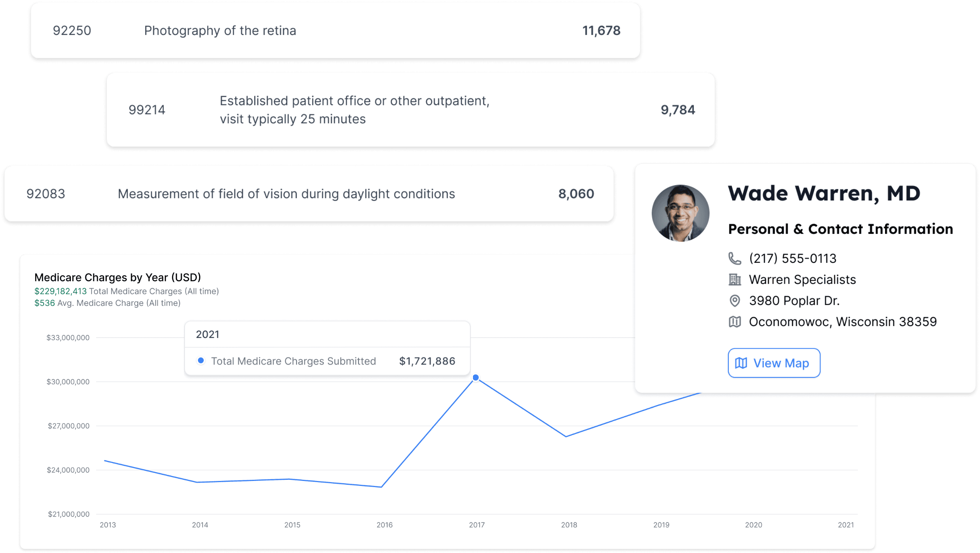Select procedure code 99214 row

tap(411, 110)
